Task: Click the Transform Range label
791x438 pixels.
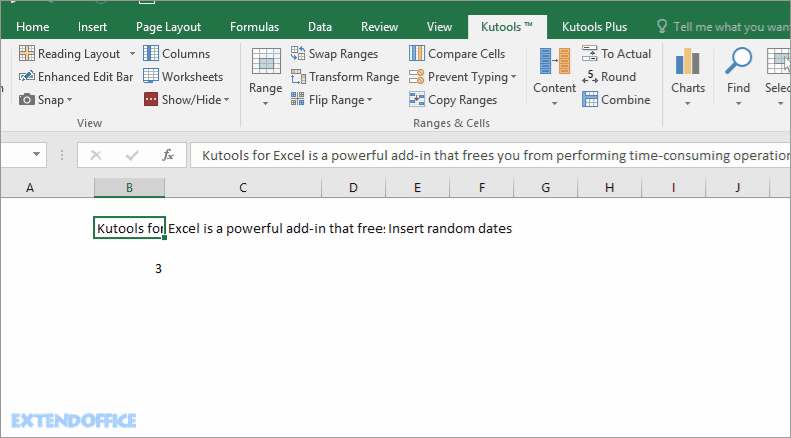Action: pos(354,77)
